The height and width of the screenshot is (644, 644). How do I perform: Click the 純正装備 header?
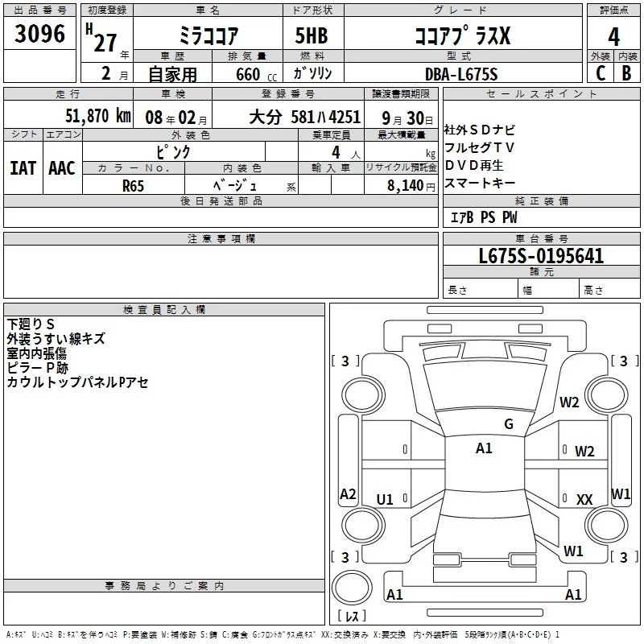tap(541, 200)
